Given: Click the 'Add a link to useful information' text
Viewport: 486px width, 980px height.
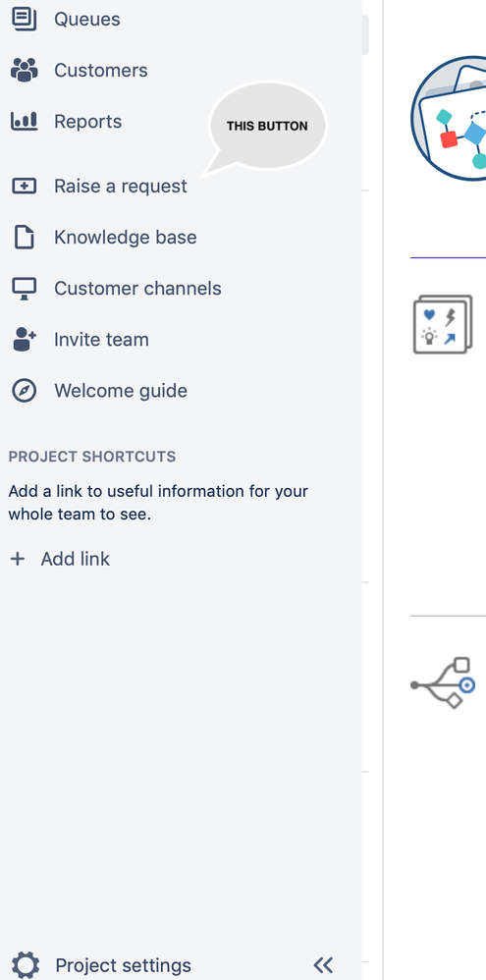Looking at the screenshot, I should (x=158, y=503).
